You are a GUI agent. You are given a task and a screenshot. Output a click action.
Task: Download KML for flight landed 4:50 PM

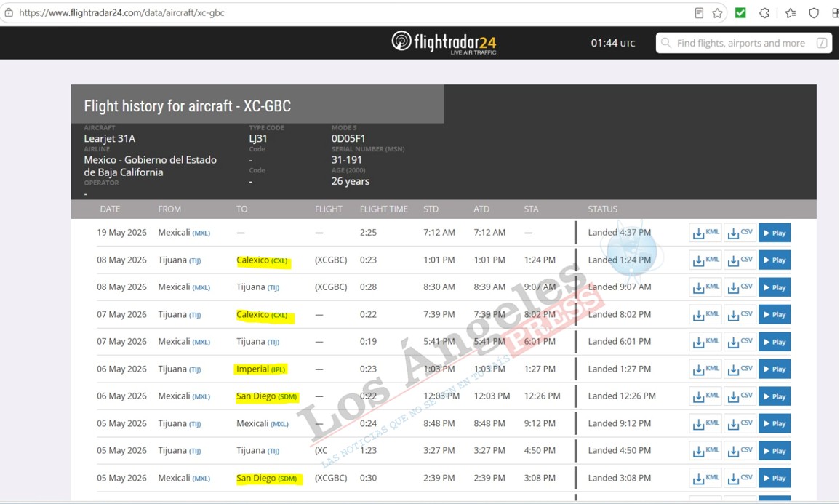coord(705,451)
